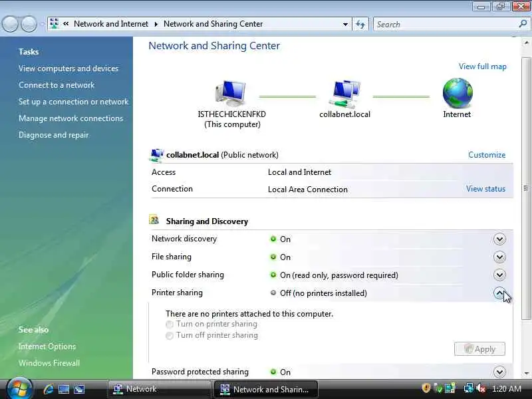Click the search magnifier icon
Viewport: 532px width, 399px height.
(x=523, y=24)
